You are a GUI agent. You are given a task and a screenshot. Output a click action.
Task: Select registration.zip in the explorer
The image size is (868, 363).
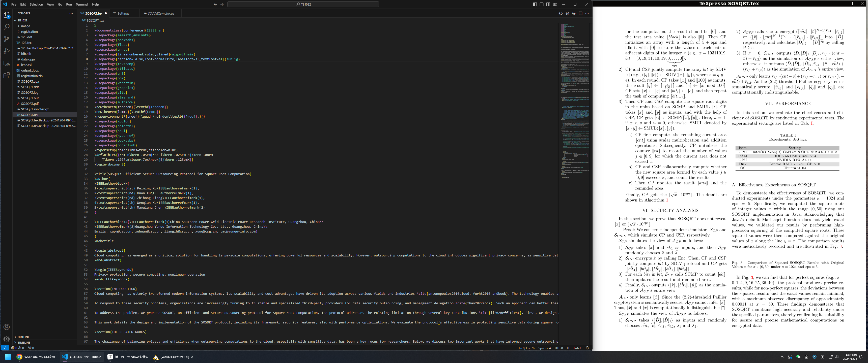coord(45,76)
